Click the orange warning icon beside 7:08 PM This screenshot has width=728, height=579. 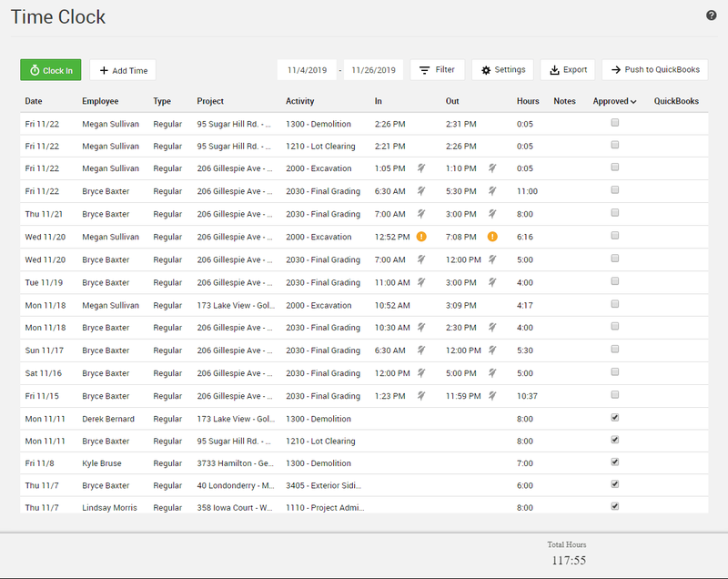coord(492,237)
